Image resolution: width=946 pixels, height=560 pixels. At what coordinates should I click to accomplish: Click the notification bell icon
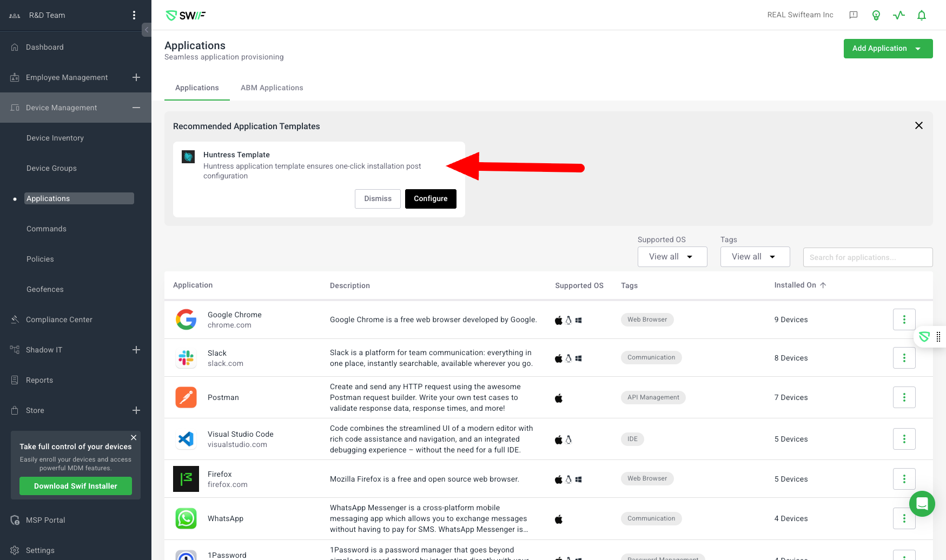[x=922, y=15]
